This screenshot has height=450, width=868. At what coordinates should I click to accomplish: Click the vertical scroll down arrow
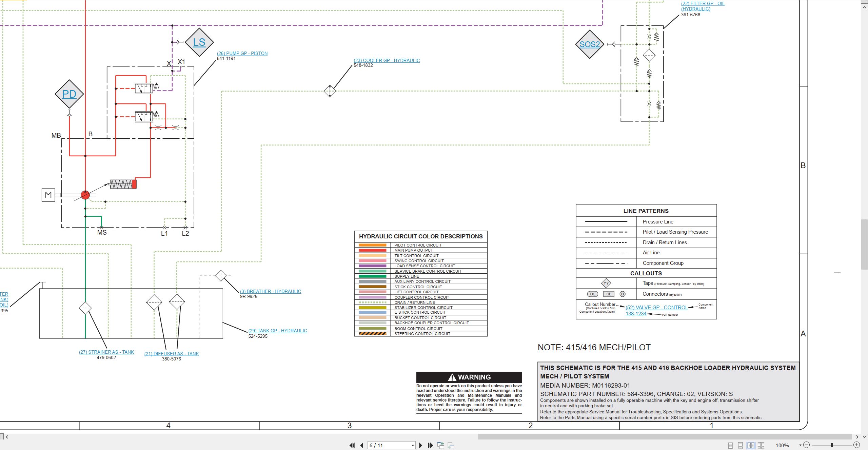tap(864, 437)
